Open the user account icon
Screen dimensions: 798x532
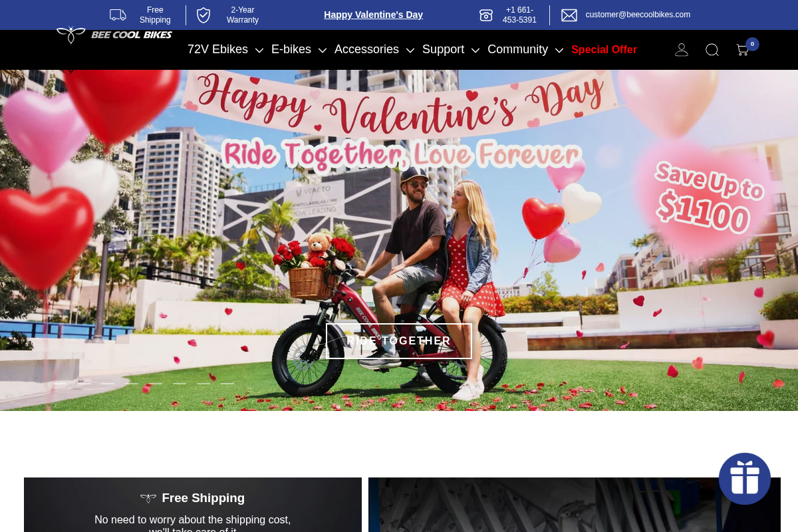tap(681, 49)
